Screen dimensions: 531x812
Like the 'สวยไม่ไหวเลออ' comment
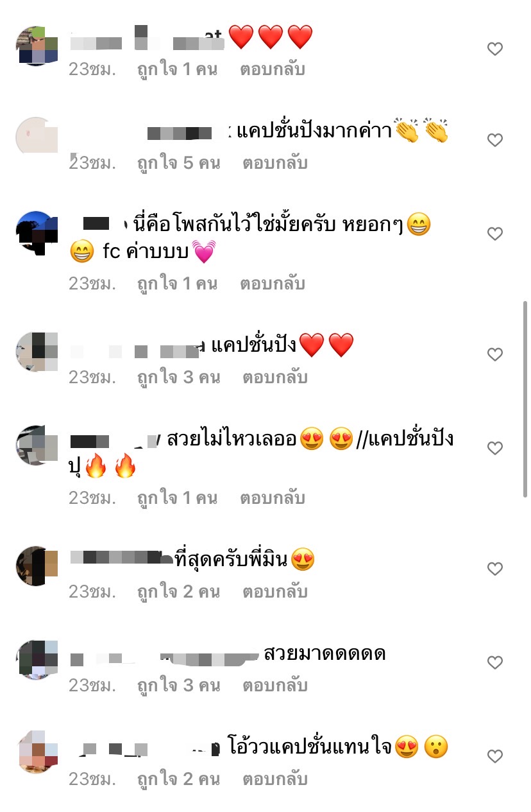click(x=495, y=448)
